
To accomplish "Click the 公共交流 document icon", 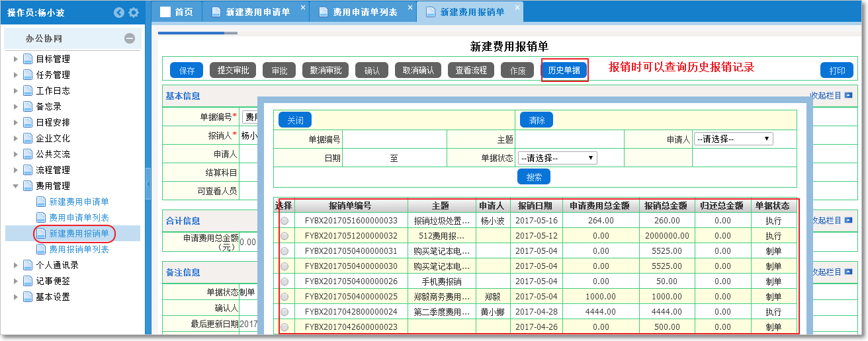I will coord(28,154).
